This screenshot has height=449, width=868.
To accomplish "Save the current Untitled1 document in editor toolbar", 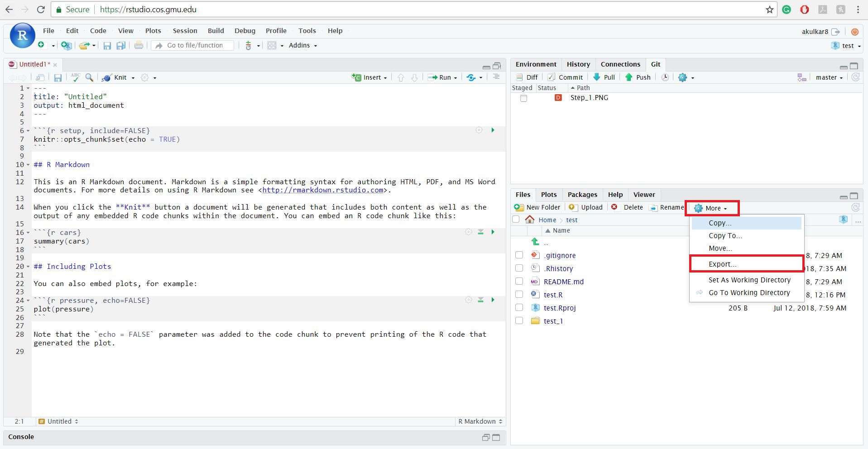I will [x=58, y=78].
